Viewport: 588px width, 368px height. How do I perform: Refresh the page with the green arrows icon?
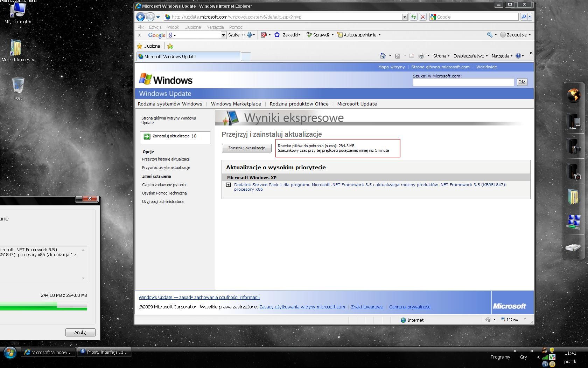pos(414,17)
